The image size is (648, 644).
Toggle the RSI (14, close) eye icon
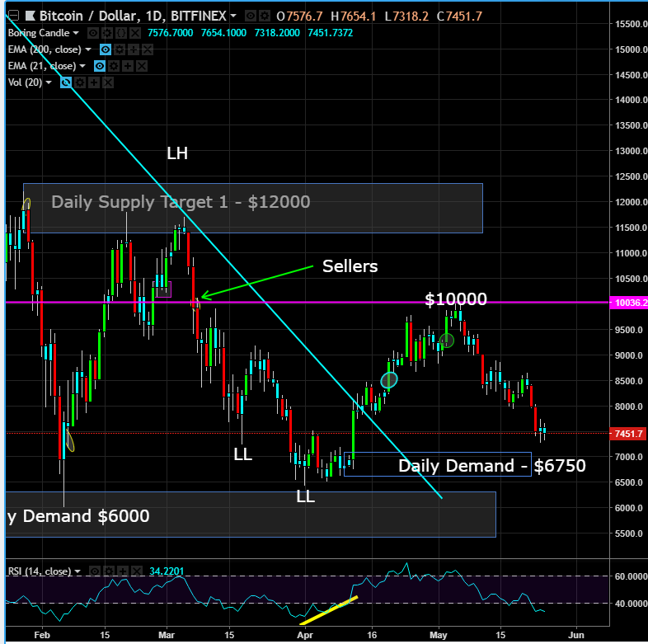[95, 571]
